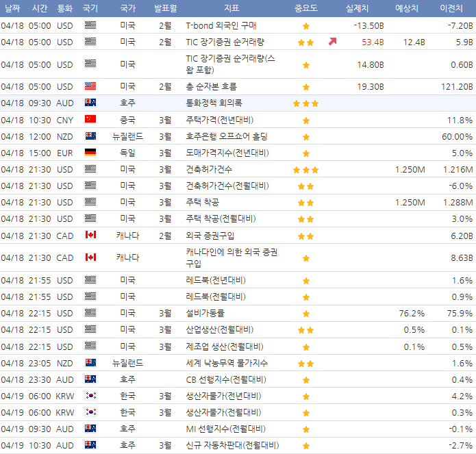Click the Canada flag in the 캐나다인에 의한 외국 증권 구입 row

(x=90, y=257)
